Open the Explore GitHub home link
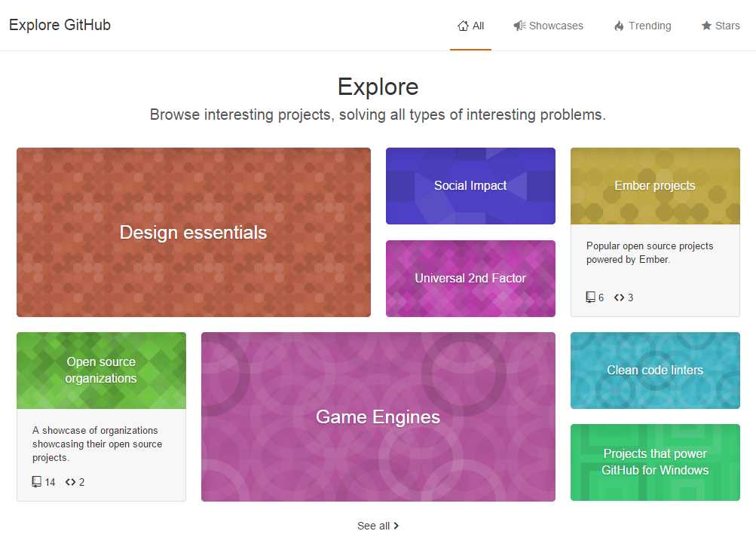Screen dimensions: 756x537 coord(60,25)
